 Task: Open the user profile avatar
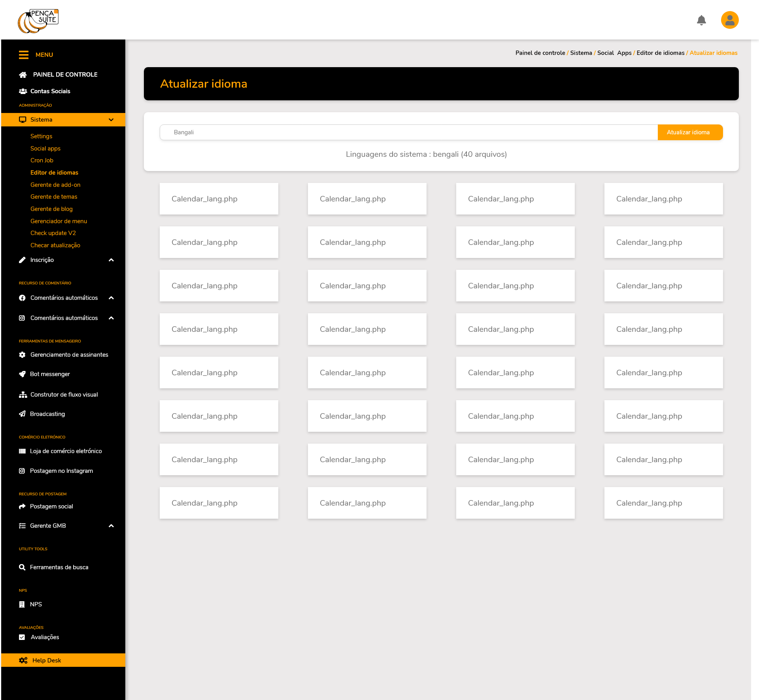730,20
